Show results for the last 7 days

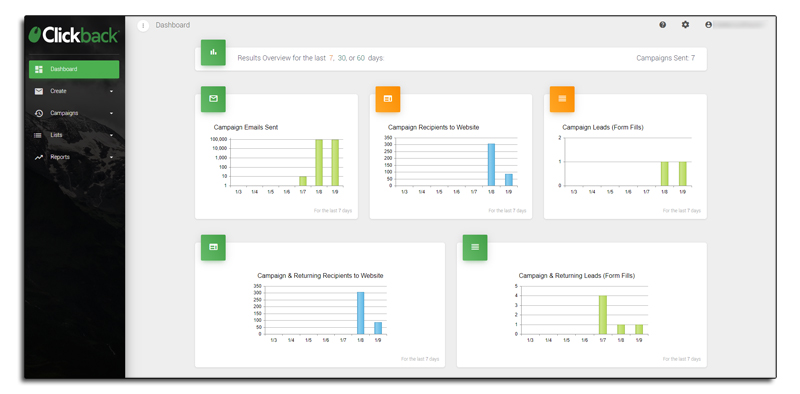331,58
